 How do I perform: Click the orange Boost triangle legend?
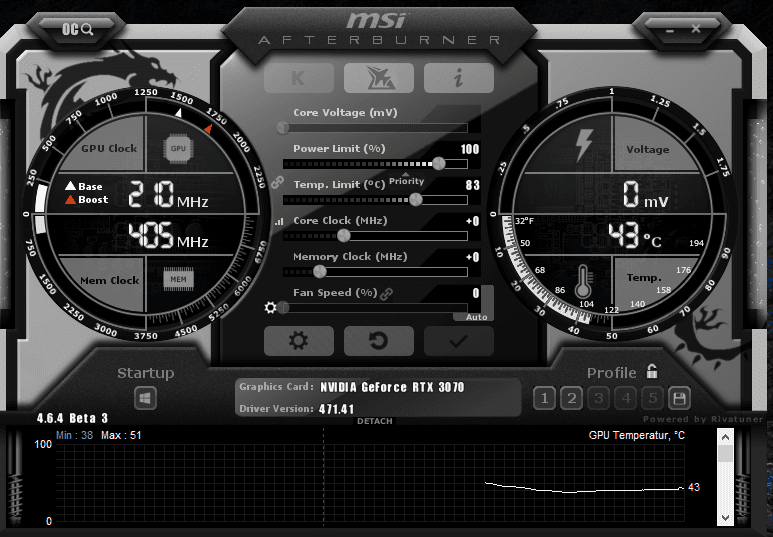(70, 199)
